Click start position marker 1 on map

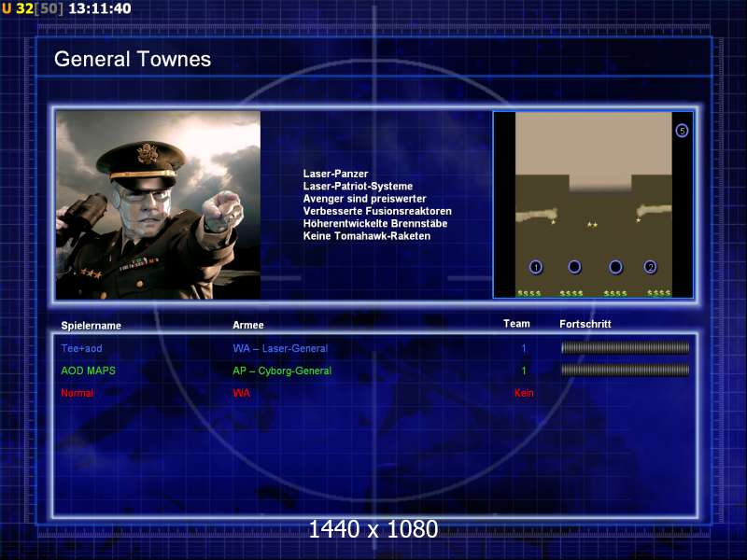[535, 267]
